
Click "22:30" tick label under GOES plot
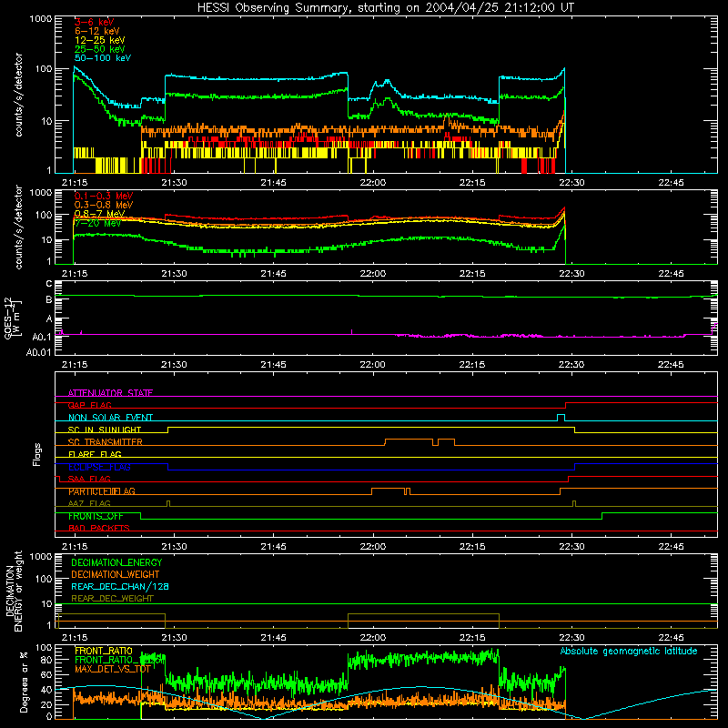tap(571, 365)
